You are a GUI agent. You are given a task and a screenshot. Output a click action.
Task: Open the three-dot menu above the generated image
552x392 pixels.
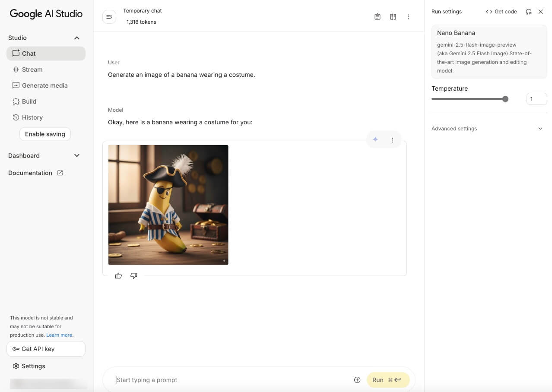[392, 140]
